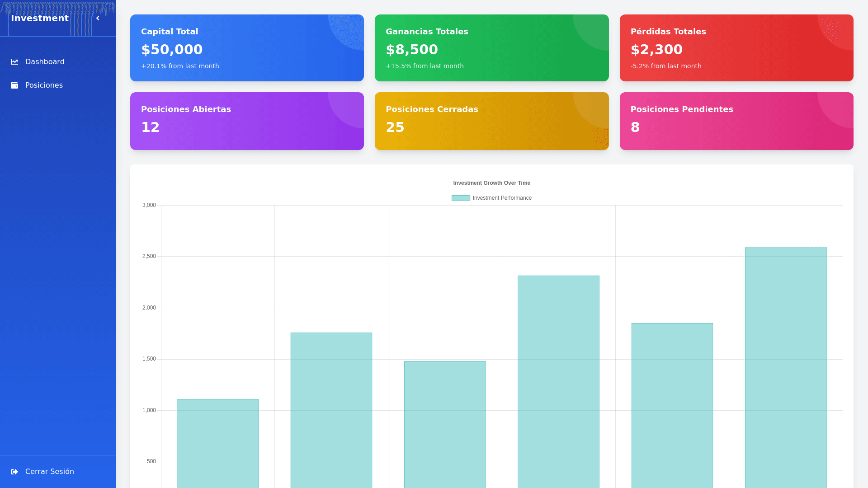
Task: Click the Pérdidas Totales card
Action: (736, 48)
